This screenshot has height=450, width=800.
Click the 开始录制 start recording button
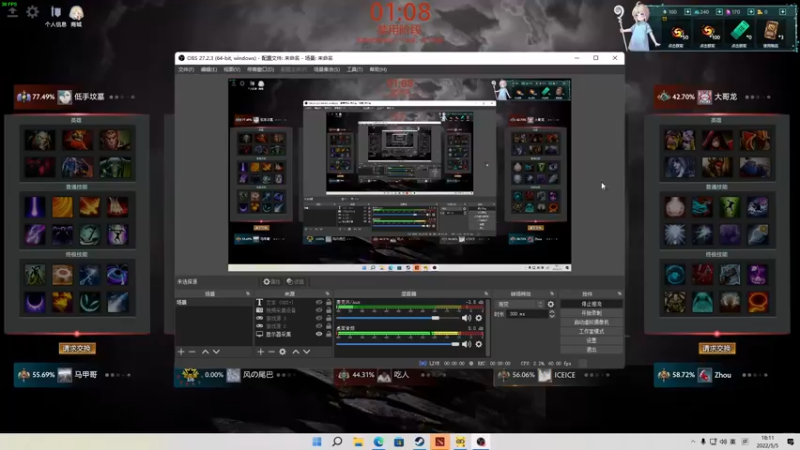click(x=591, y=313)
